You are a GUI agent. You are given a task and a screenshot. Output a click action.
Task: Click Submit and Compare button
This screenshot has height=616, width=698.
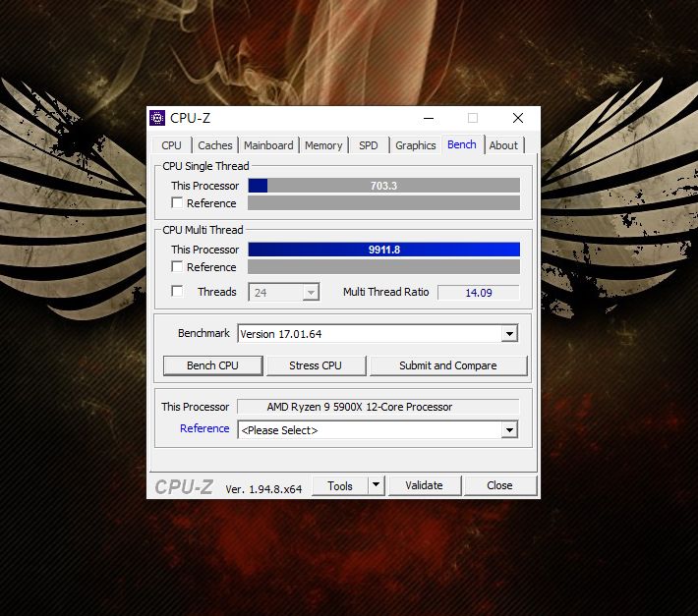coord(448,365)
